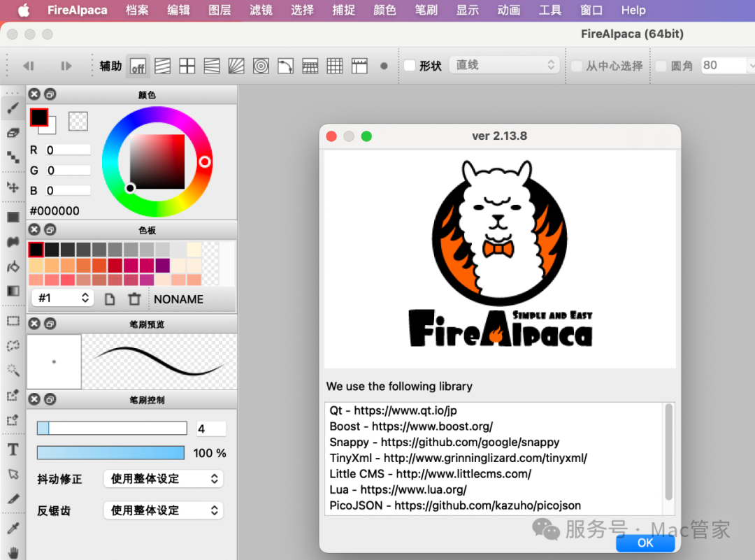Select the Eraser tool
755x560 pixels.
pos(13,133)
